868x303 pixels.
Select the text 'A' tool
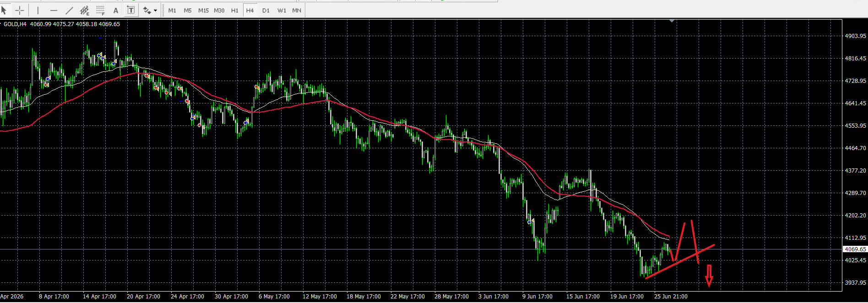tap(116, 10)
